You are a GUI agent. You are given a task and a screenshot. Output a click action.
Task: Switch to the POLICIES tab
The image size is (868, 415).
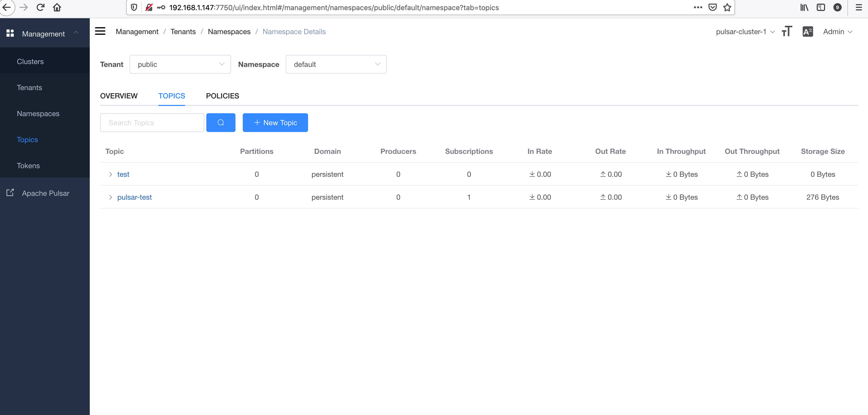click(222, 96)
